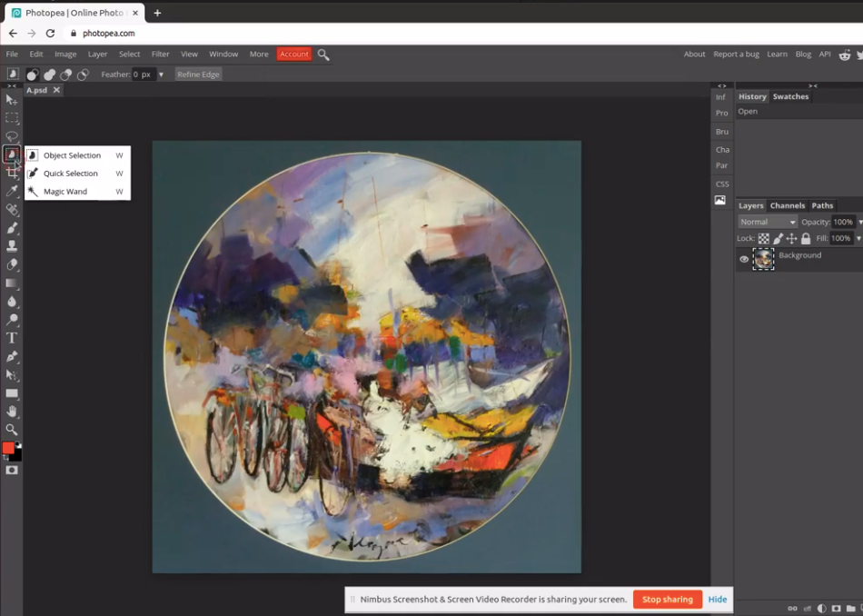Hide the Background layer with the eye icon

coord(744,259)
